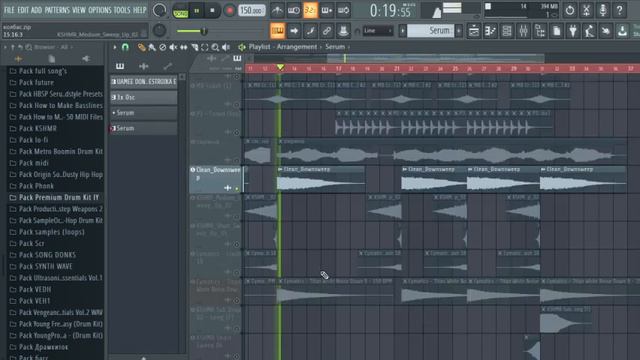Stop playback with the stop button
The image size is (640, 360).
pos(212,11)
